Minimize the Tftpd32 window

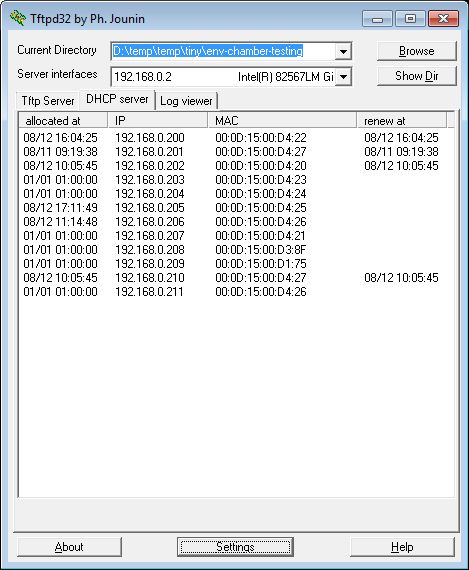(377, 19)
